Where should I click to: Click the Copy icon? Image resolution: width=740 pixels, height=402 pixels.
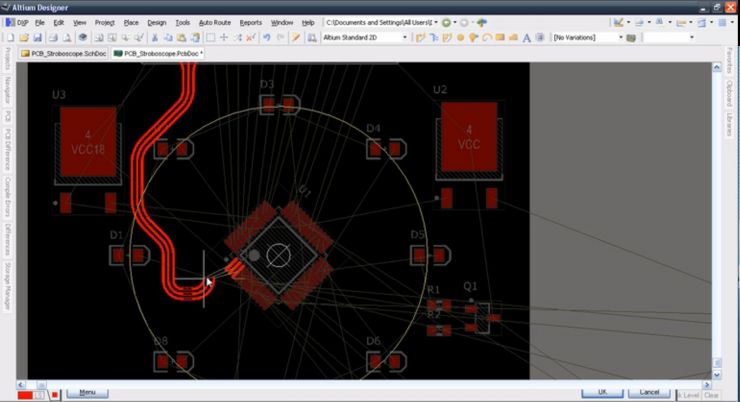pyautogui.click(x=168, y=37)
